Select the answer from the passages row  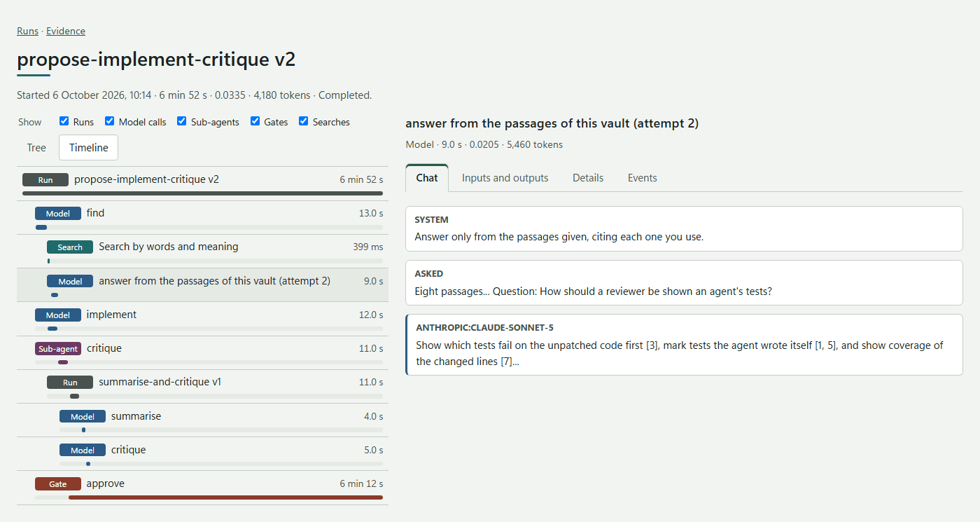[x=202, y=285]
